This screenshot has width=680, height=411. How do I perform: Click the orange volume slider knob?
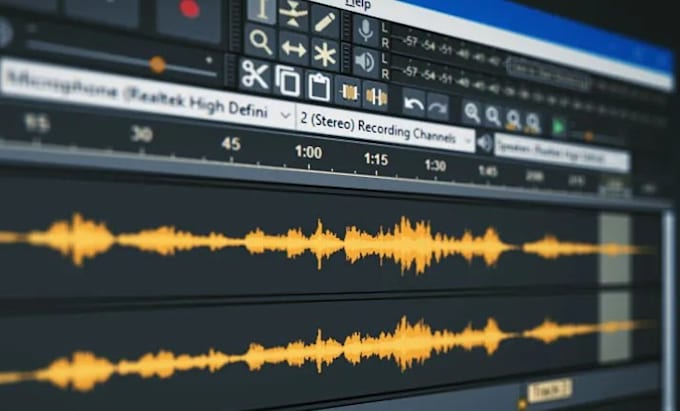[x=157, y=64]
